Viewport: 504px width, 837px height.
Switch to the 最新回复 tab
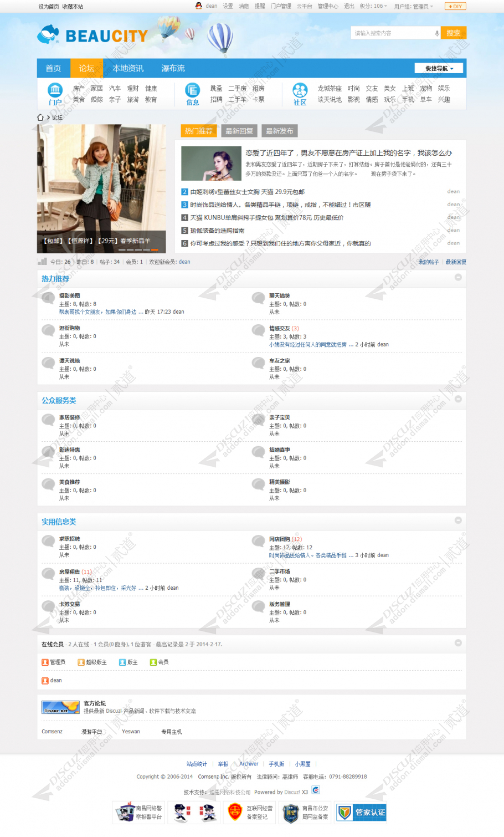(239, 131)
